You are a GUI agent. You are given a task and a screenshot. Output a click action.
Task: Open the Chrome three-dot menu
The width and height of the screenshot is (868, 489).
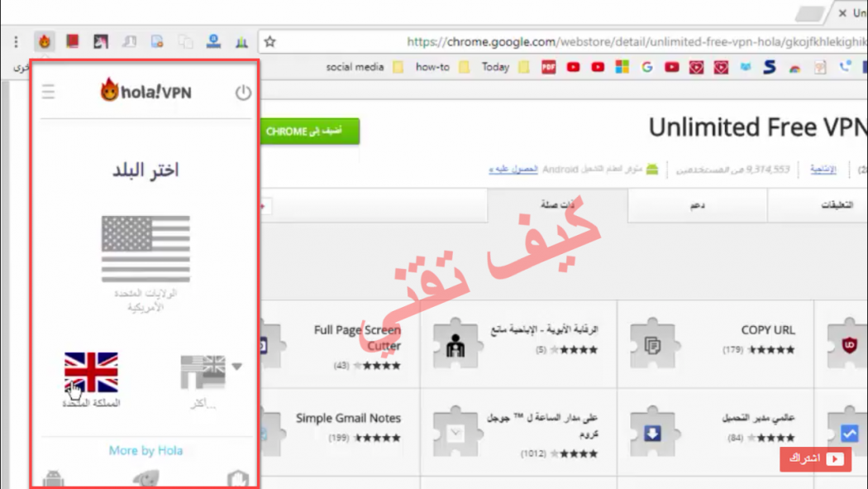pos(16,41)
